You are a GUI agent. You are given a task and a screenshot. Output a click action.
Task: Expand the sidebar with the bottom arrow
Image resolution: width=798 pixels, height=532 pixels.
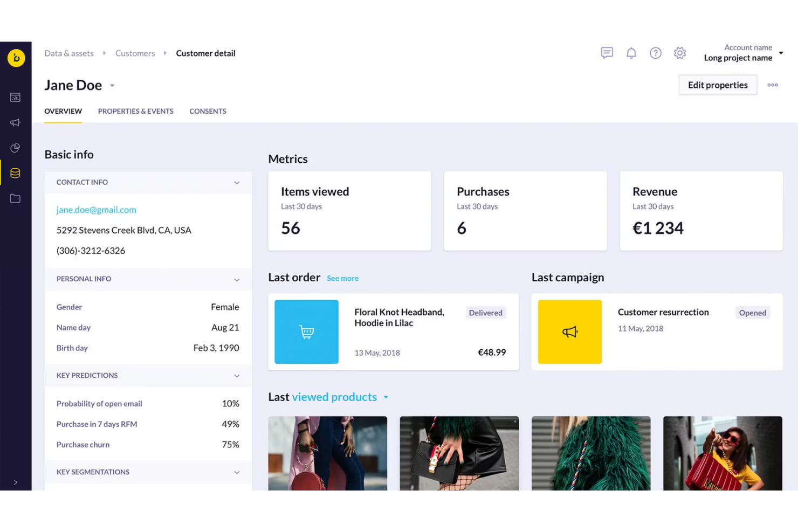pos(15,482)
